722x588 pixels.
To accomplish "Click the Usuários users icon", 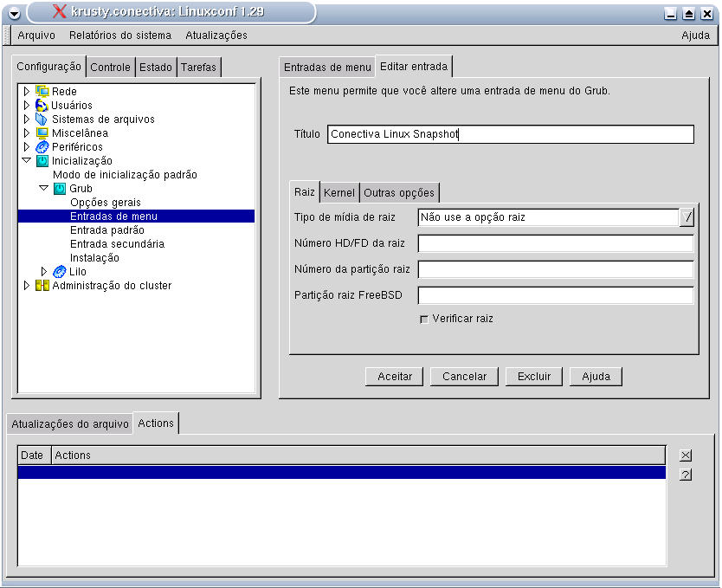I will (42, 106).
